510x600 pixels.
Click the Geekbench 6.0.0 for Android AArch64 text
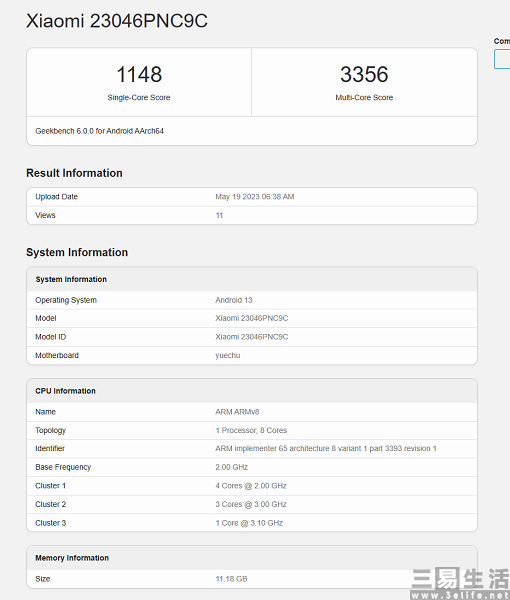pyautogui.click(x=99, y=131)
